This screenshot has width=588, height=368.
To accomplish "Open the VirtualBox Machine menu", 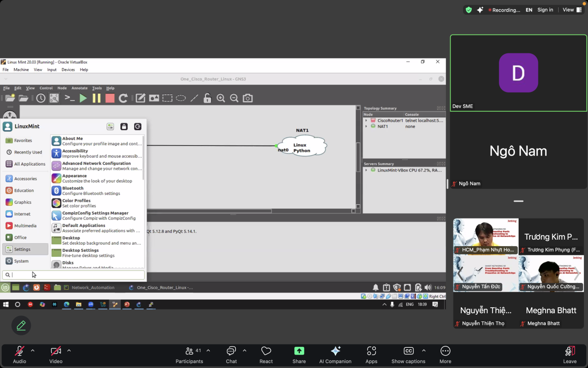I will tap(21, 69).
